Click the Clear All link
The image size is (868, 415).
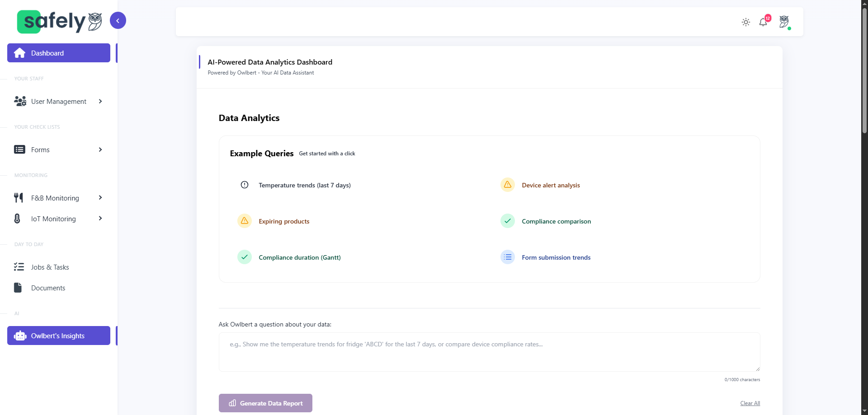click(750, 403)
